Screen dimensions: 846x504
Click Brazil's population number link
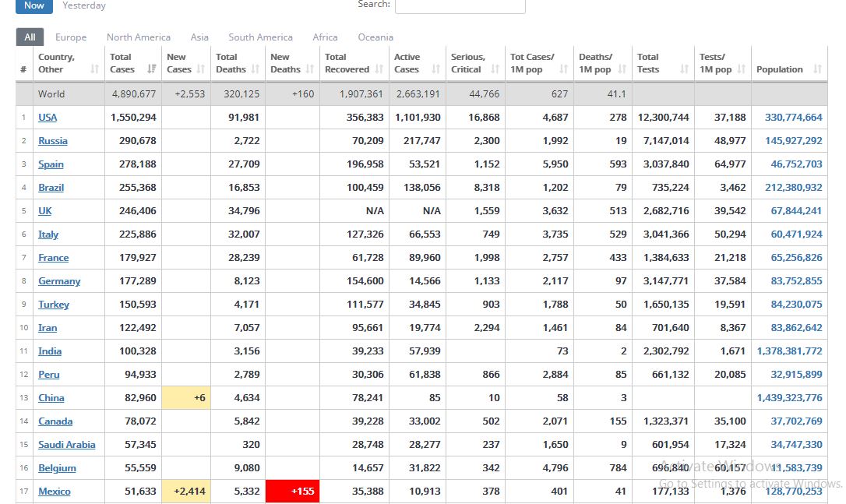click(789, 188)
